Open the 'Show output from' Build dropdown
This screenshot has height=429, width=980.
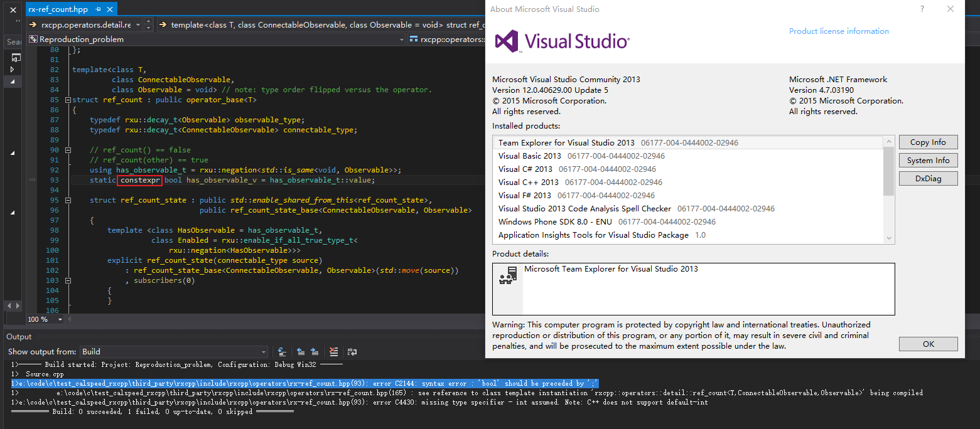click(x=263, y=352)
